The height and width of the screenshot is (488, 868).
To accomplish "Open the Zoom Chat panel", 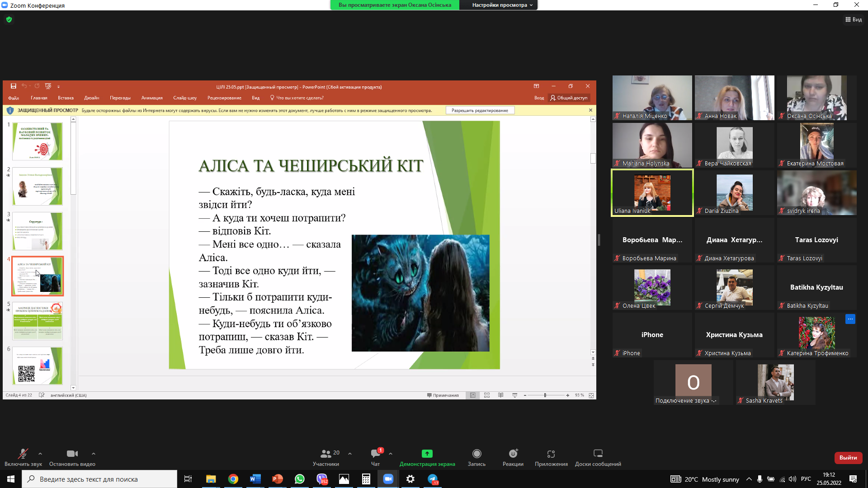I will (375, 454).
